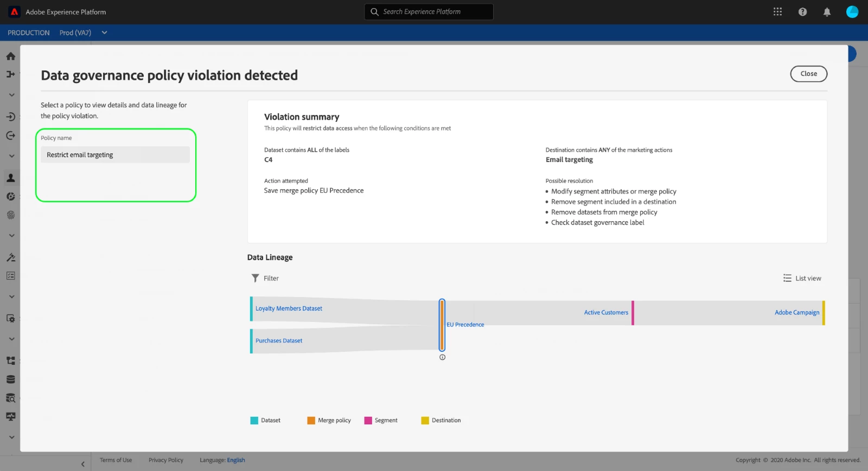Open the Identities fingerprint icon
The height and width of the screenshot is (471, 868).
coord(10,215)
